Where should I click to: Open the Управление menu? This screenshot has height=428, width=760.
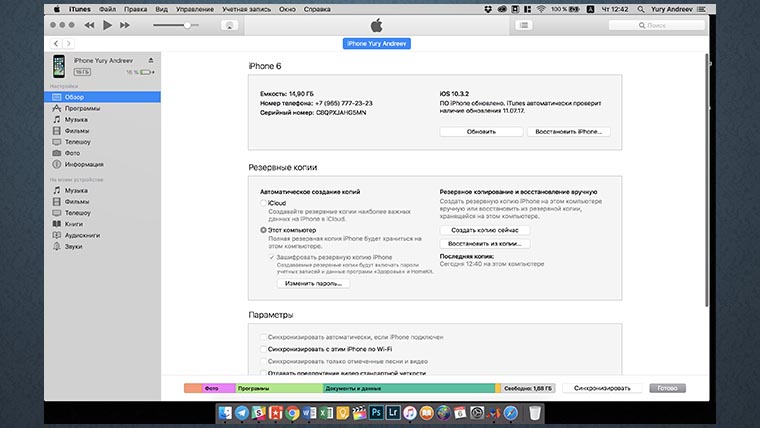pyautogui.click(x=195, y=9)
